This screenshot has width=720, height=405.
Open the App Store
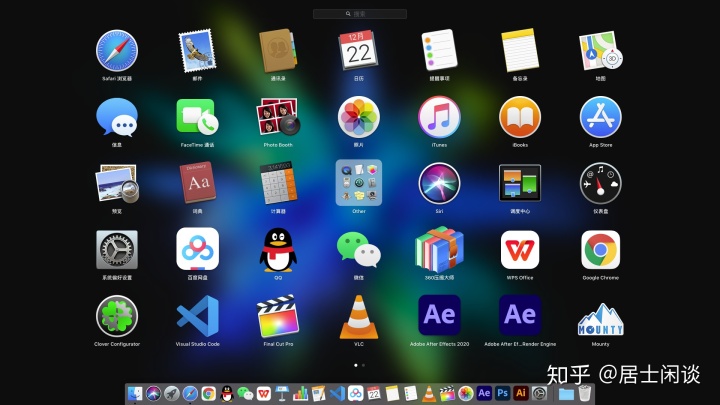coord(601,117)
